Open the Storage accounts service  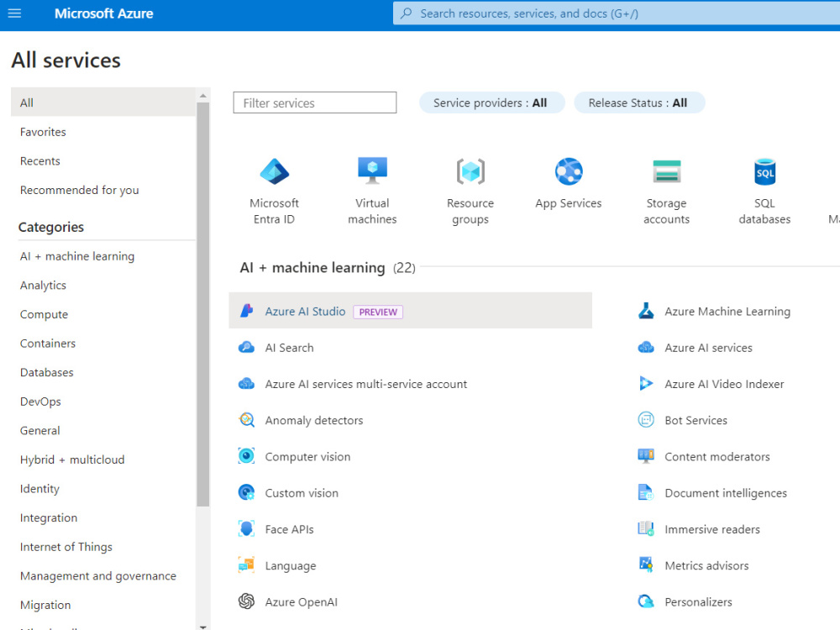[666, 171]
